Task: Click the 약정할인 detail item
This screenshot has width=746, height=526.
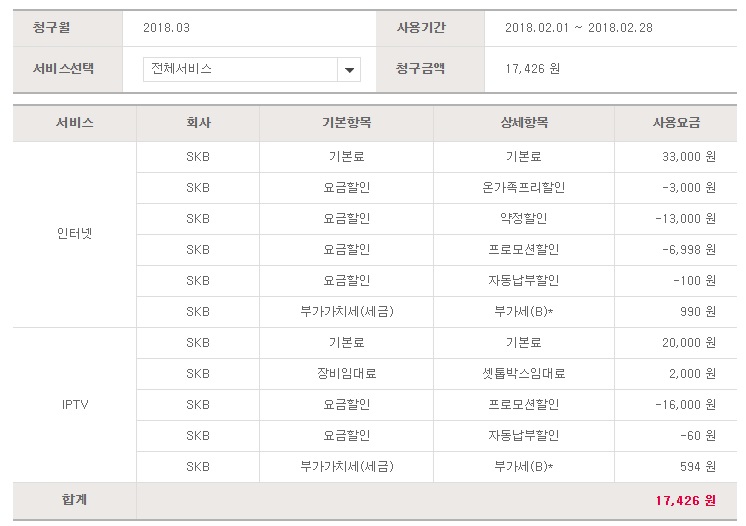Action: coord(523,218)
